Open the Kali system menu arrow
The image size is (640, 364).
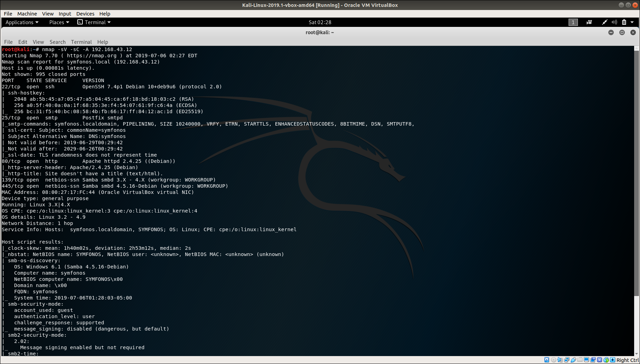click(x=632, y=22)
